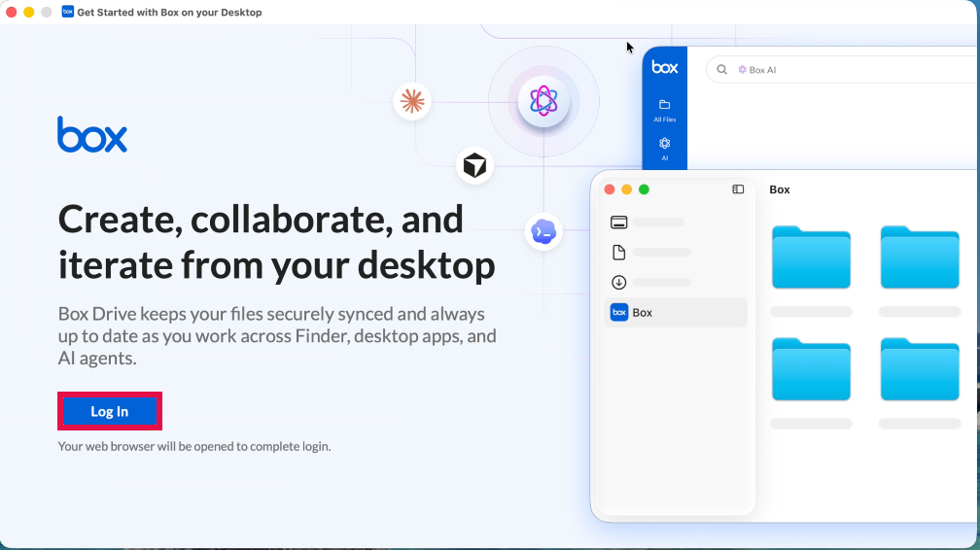Click the yellow dot in illustrated Finder window
This screenshot has width=980, height=550.
coord(626,189)
